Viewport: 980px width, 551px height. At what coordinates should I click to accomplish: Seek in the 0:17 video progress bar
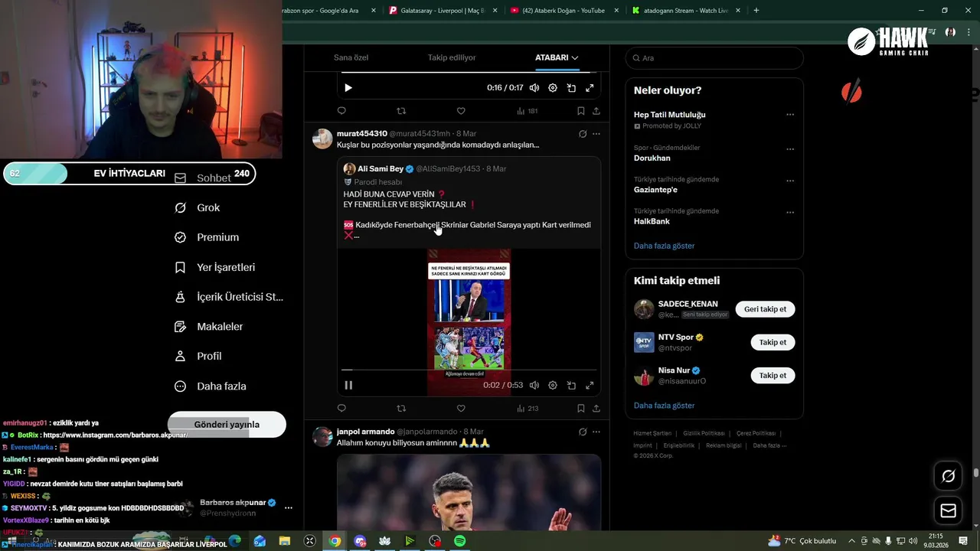click(x=469, y=73)
